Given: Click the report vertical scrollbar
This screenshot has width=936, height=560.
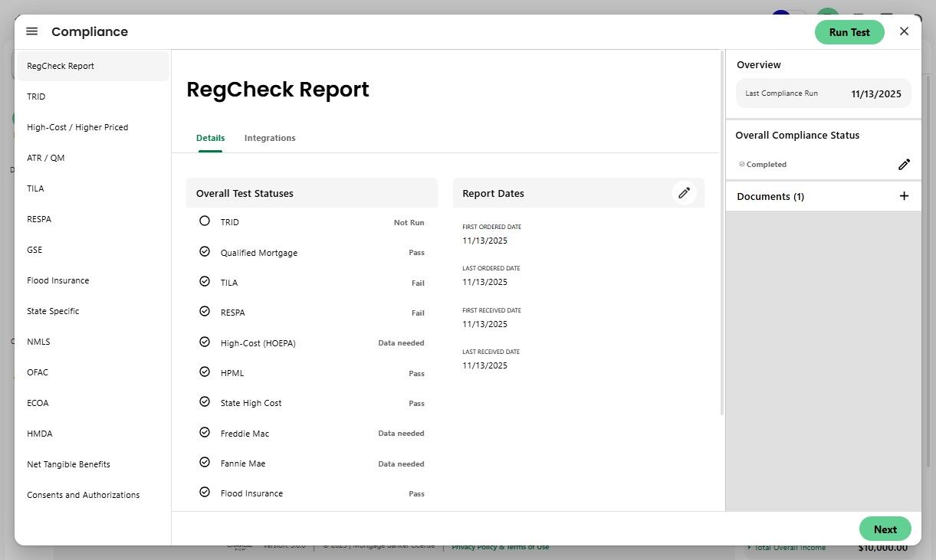Looking at the screenshot, I should click(x=721, y=233).
